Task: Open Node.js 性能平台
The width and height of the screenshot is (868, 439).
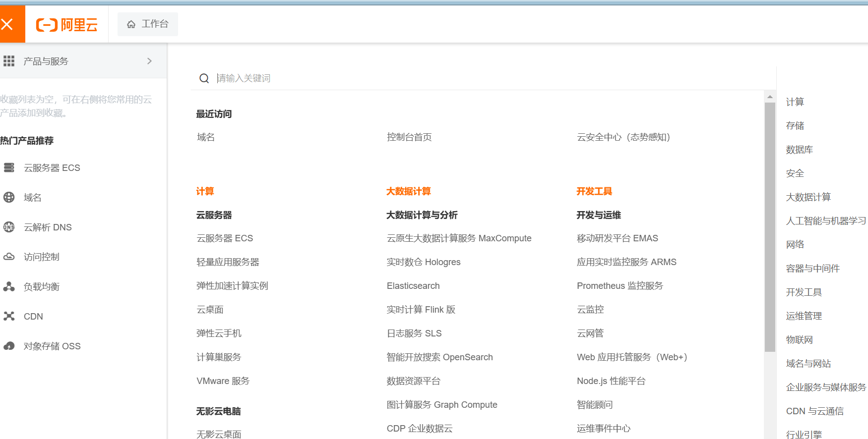Action: click(x=611, y=381)
